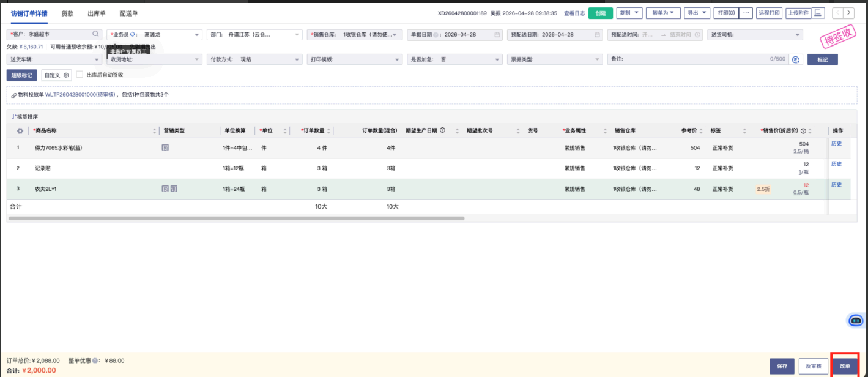The width and height of the screenshot is (868, 377).
Task: Click help icon beside 单据日期 label
Action: click(x=436, y=35)
